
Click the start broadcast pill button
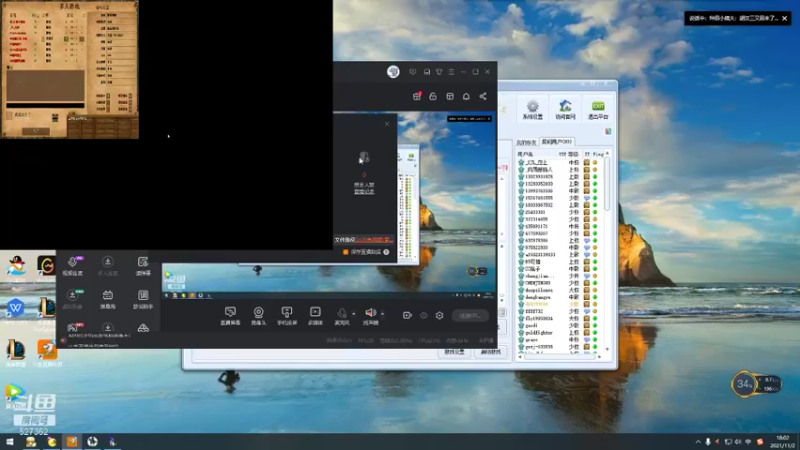point(470,315)
